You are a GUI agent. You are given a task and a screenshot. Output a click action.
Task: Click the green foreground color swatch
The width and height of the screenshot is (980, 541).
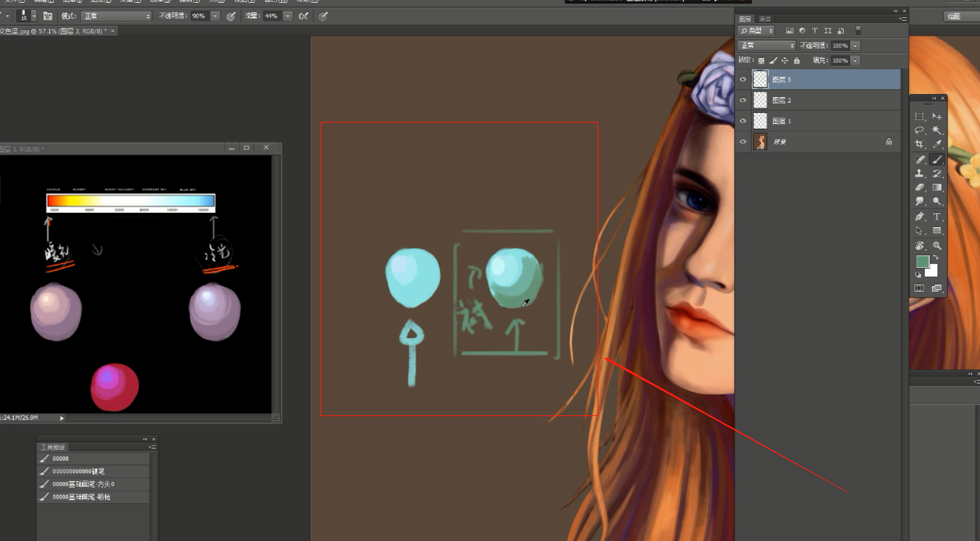923,261
